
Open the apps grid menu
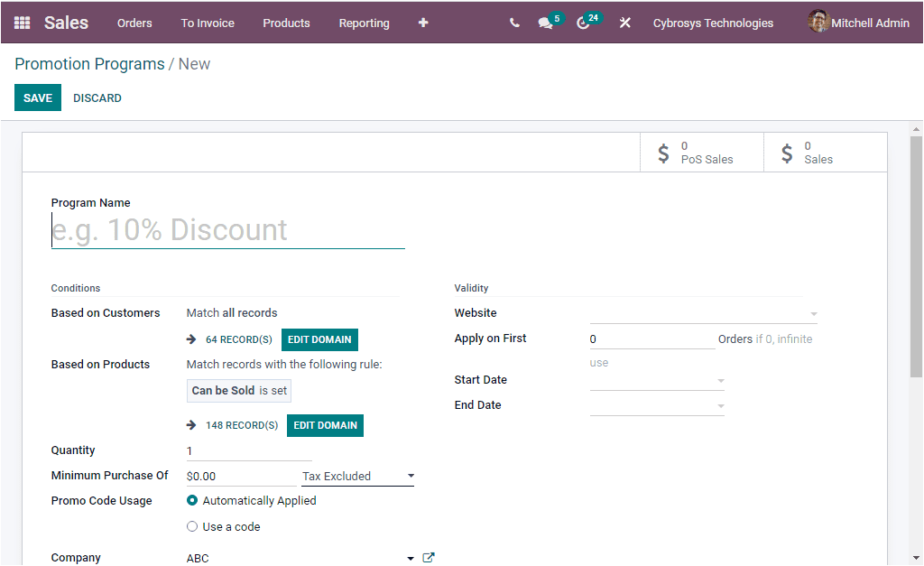tap(22, 22)
